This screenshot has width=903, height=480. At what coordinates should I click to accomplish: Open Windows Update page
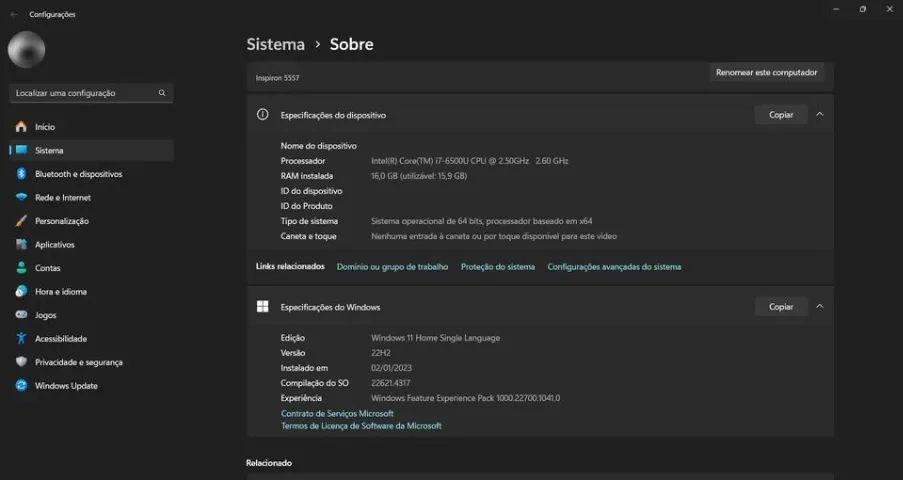point(92,386)
